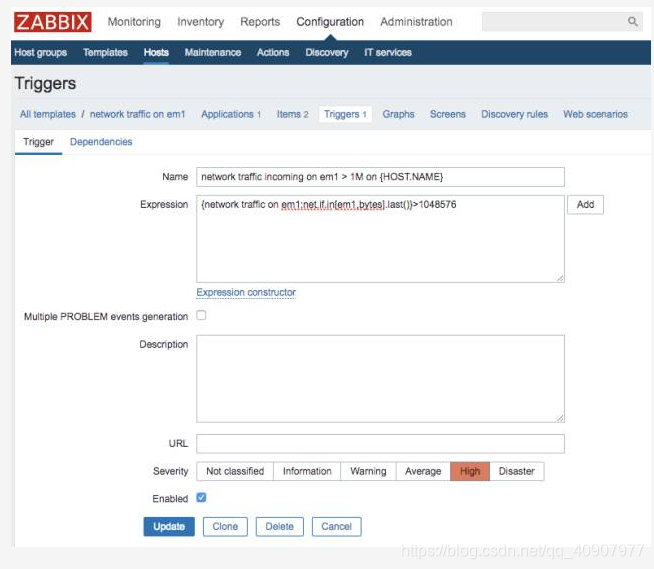Untick the Enabled checkbox

coord(201,498)
